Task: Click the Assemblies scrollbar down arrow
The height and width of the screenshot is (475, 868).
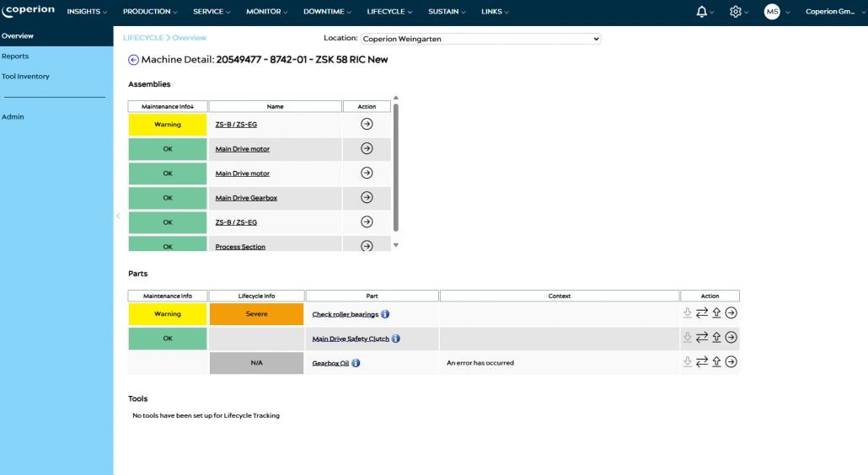Action: coord(396,245)
